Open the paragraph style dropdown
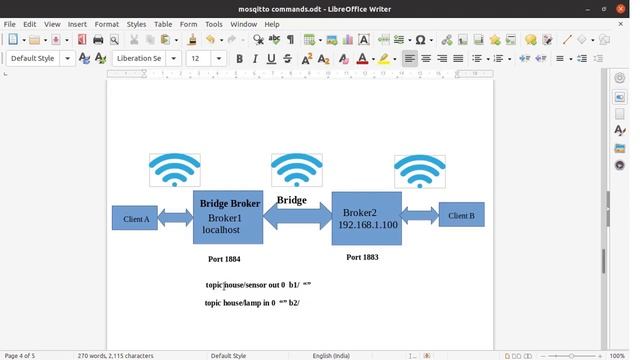Viewport: 640px width, 360px height. tap(67, 59)
